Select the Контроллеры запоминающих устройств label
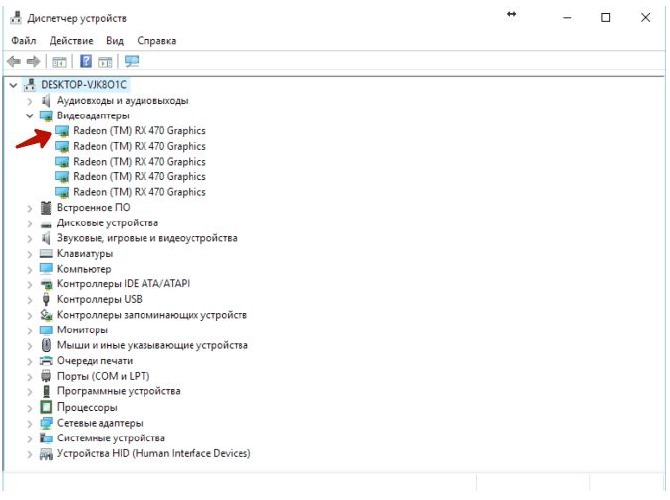Viewport: 670px width, 500px height. [152, 315]
